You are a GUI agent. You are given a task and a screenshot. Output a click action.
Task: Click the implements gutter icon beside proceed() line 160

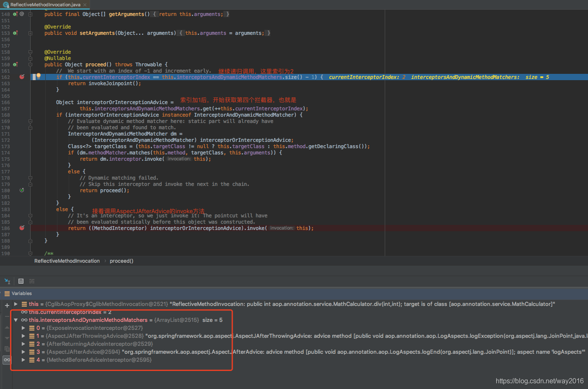pyautogui.click(x=15, y=64)
